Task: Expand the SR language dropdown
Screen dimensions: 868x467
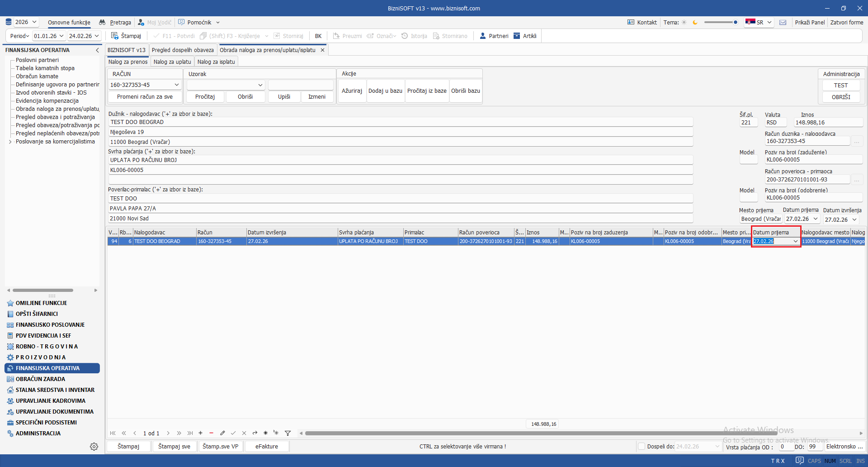Action: [x=769, y=22]
